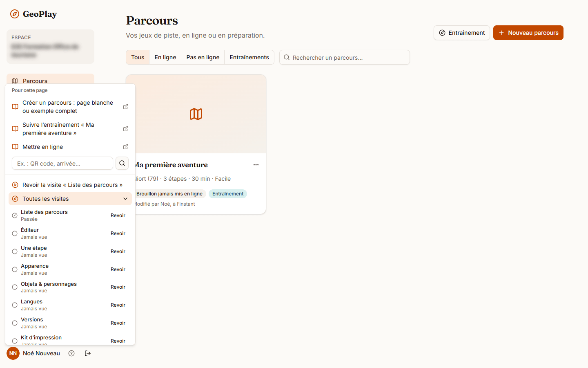The width and height of the screenshot is (588, 368).
Task: Click Revoir for the Une étape visit
Action: pos(118,251)
